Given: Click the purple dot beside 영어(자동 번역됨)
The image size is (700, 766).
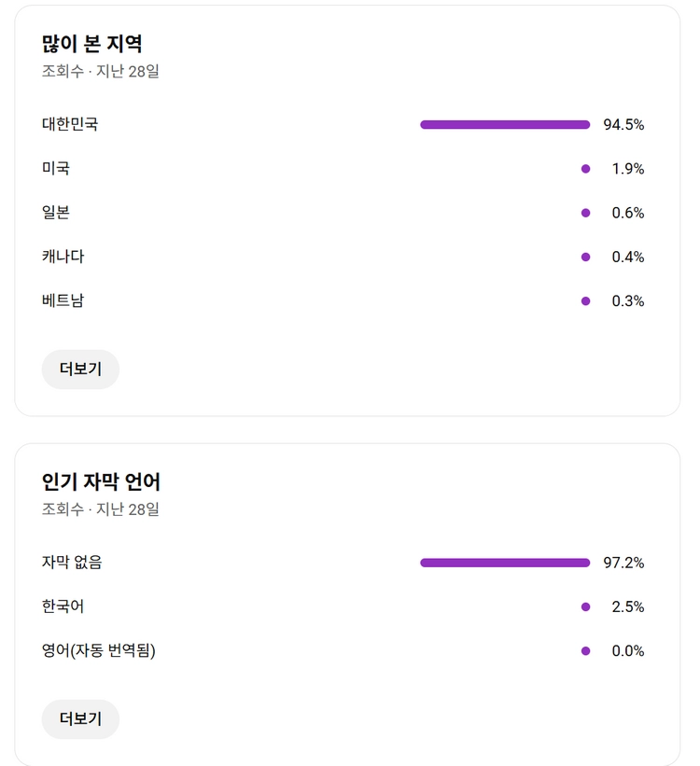Looking at the screenshot, I should 585,650.
